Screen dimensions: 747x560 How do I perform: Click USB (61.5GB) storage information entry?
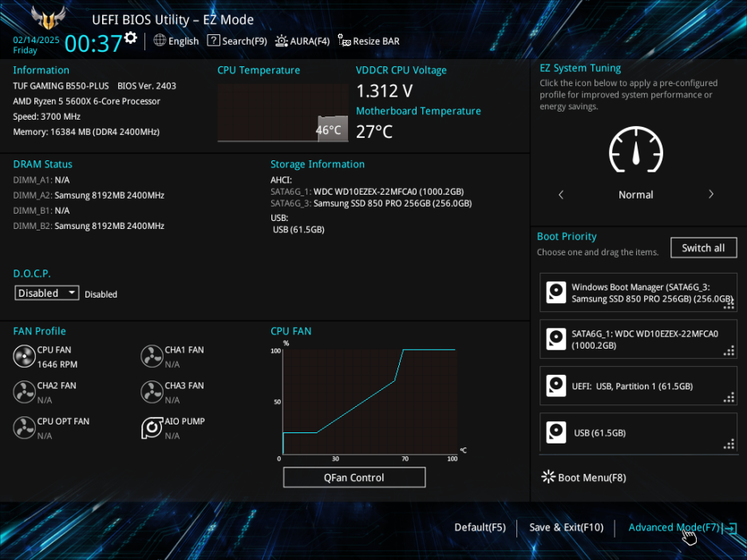coord(298,230)
